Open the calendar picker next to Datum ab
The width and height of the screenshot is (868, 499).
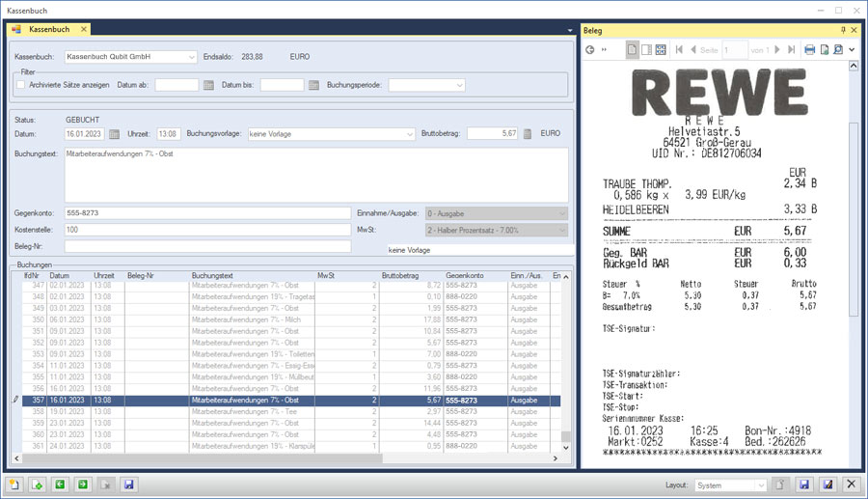pyautogui.click(x=208, y=85)
